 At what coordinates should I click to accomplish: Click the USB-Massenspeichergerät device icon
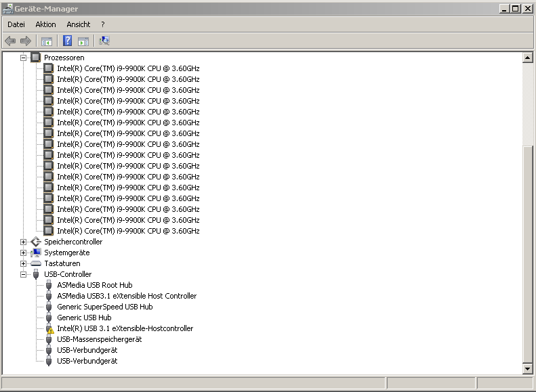(x=49, y=339)
